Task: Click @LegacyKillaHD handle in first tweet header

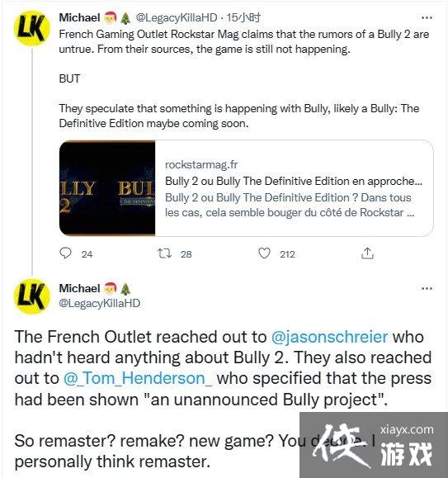Action: (177, 17)
